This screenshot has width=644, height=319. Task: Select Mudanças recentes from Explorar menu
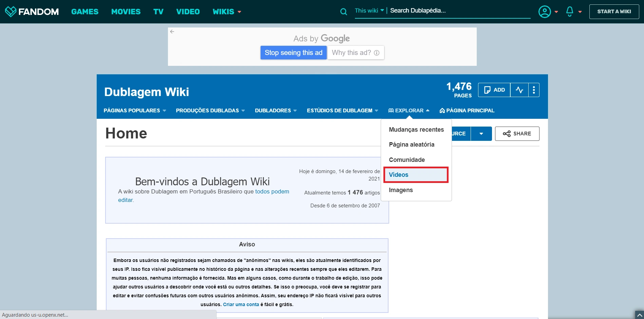coord(416,130)
